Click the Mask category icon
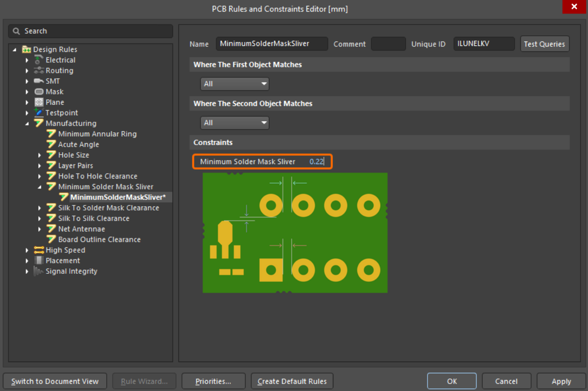Image resolution: width=588 pixels, height=391 pixels. (x=39, y=92)
